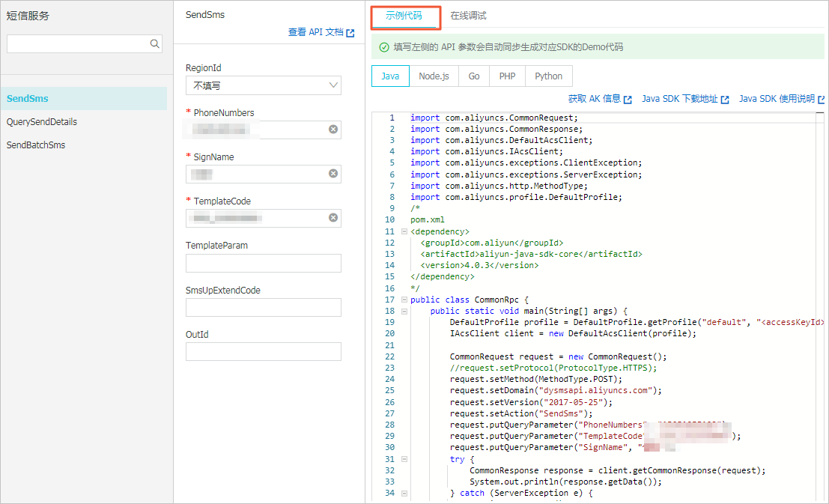Screen dimensions: 829x504
Task: Open the 获取 AK 信息 link
Action: [595, 99]
